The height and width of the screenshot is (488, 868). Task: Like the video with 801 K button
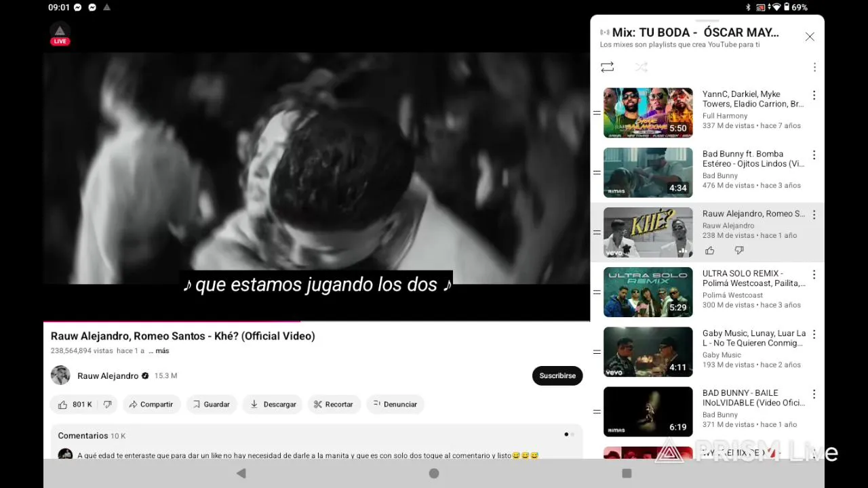coord(75,405)
